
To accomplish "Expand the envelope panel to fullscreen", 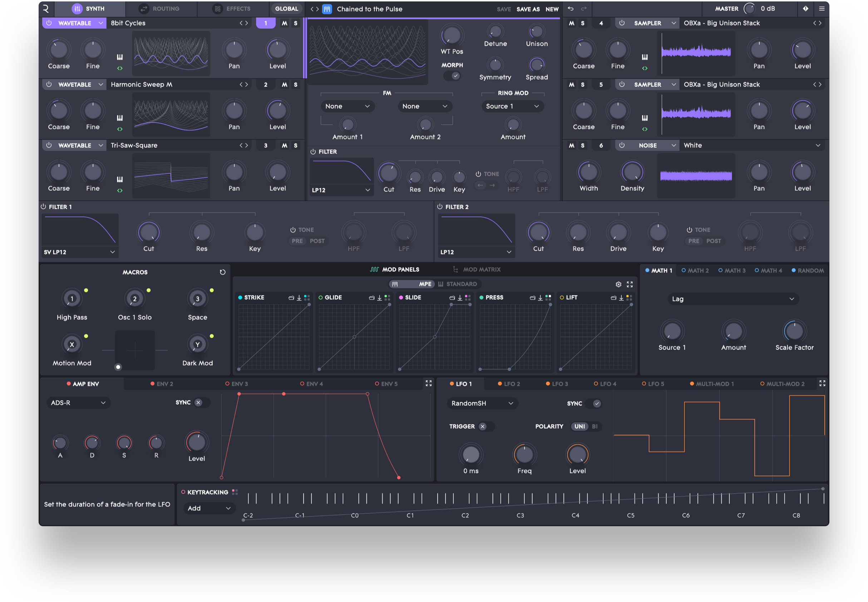I will point(429,383).
